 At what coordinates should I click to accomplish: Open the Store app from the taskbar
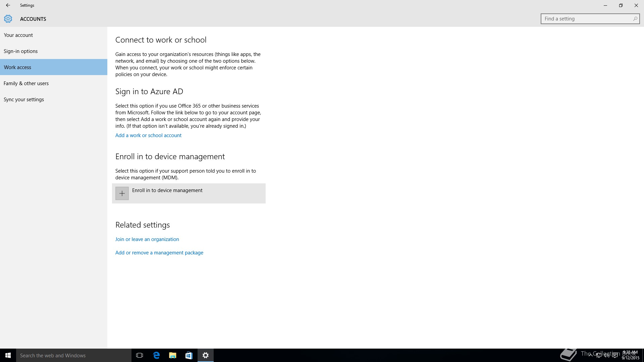[189, 355]
